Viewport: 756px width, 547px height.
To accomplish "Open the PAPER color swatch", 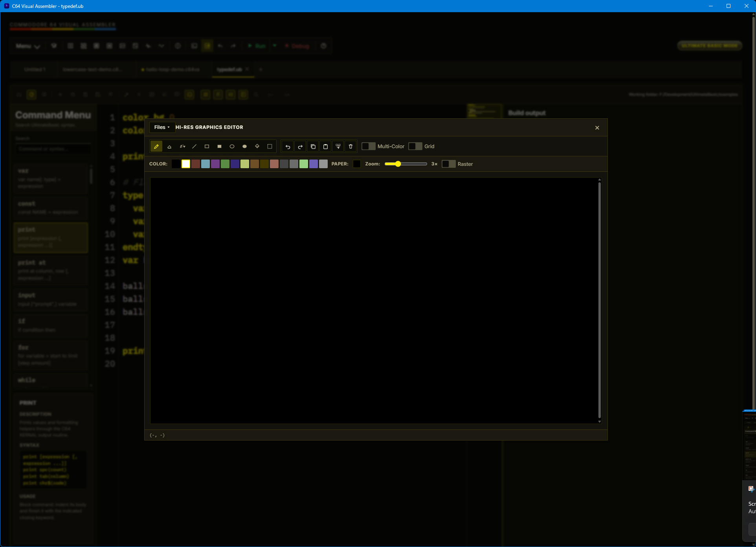I will click(x=357, y=164).
